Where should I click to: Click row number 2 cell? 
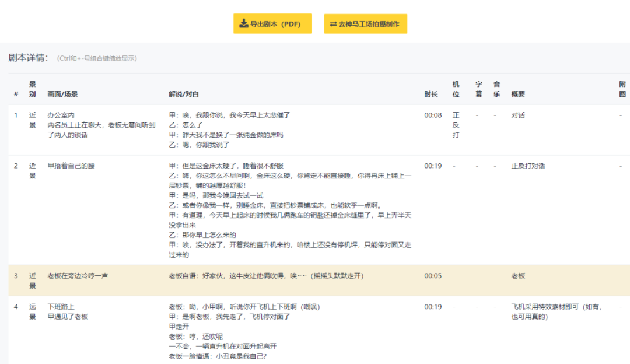16,166
